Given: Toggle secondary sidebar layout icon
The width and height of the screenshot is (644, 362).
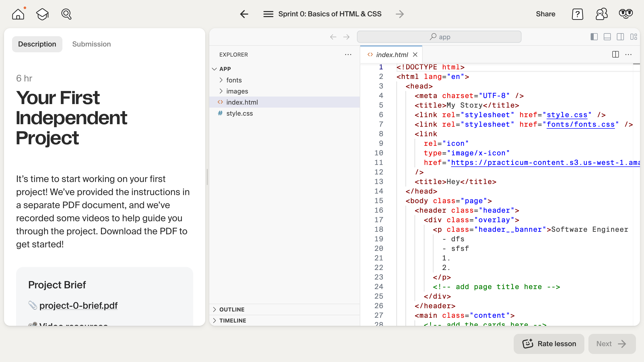Looking at the screenshot, I should (620, 37).
